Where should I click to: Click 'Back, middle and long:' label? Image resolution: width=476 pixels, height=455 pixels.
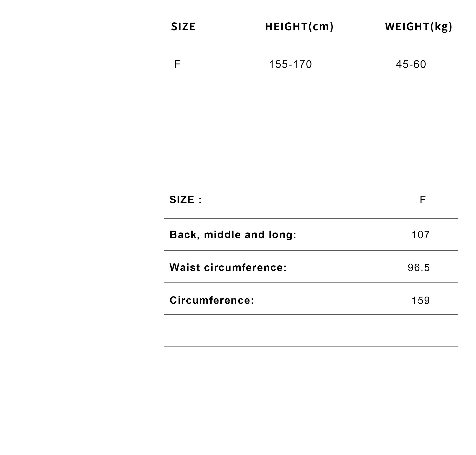click(x=233, y=235)
